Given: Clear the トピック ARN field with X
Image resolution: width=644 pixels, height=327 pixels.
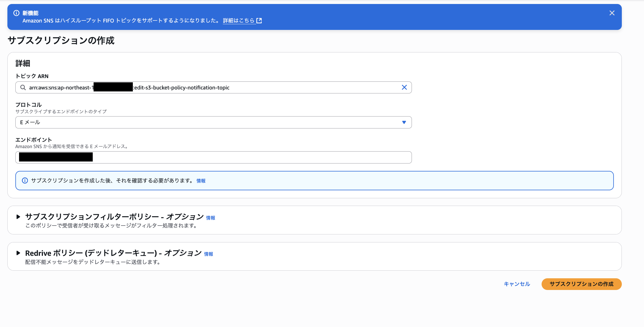Looking at the screenshot, I should [x=404, y=87].
